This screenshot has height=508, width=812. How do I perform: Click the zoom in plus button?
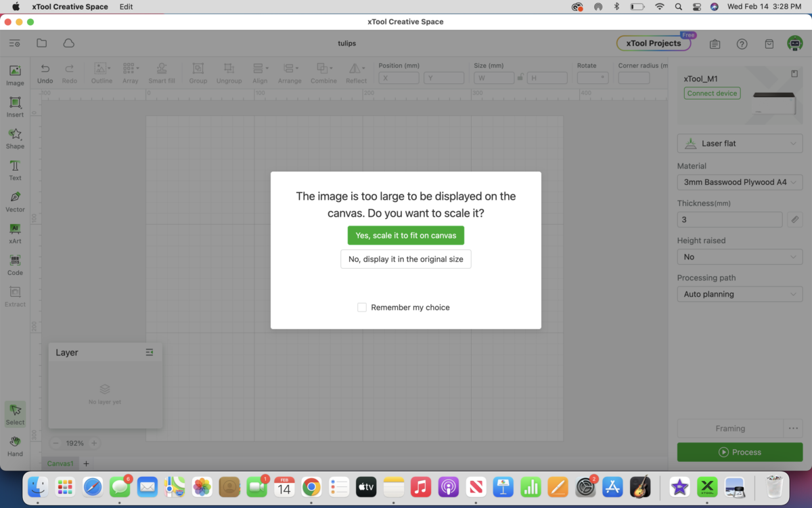94,443
